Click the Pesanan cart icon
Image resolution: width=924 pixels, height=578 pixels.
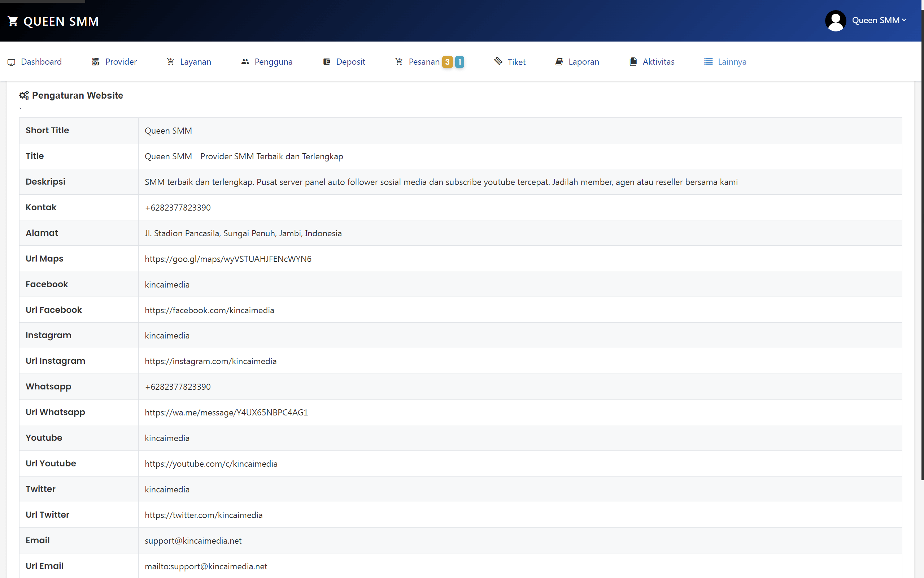pos(399,61)
